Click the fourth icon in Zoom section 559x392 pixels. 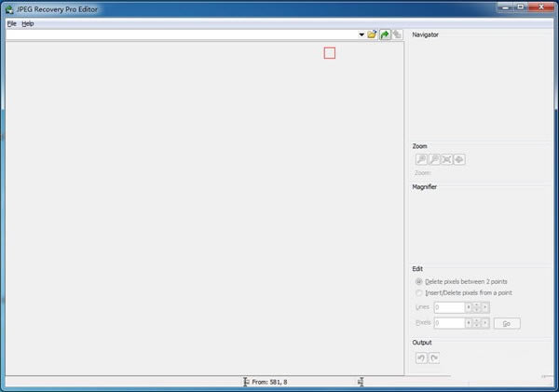coord(459,159)
